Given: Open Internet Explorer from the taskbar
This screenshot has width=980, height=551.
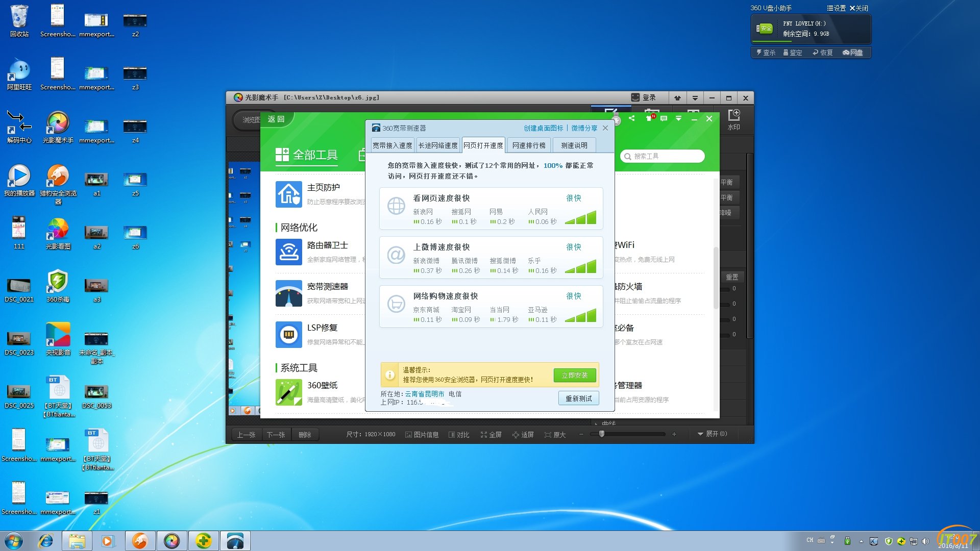Looking at the screenshot, I should (x=46, y=541).
